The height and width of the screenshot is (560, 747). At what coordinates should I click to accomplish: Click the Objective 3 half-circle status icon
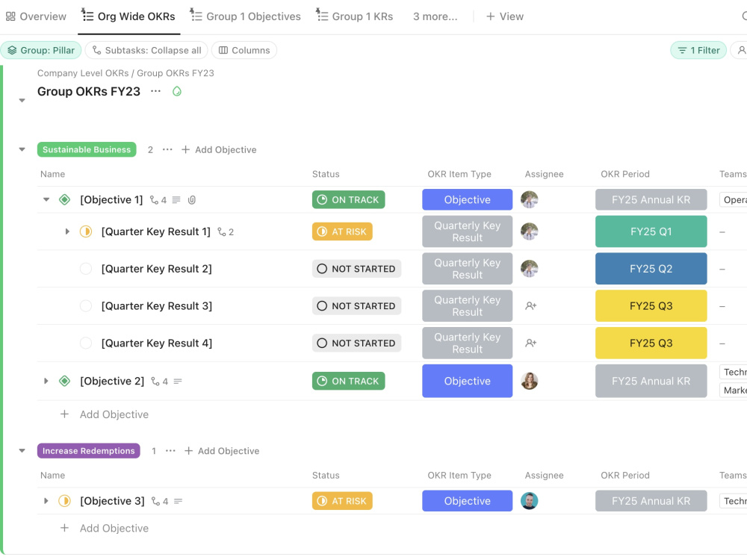(x=64, y=501)
